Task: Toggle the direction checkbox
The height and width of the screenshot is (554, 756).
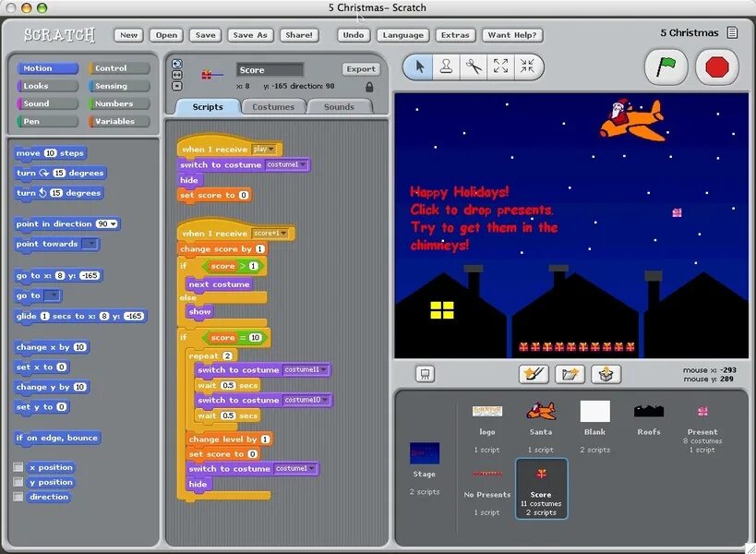Action: (x=18, y=497)
